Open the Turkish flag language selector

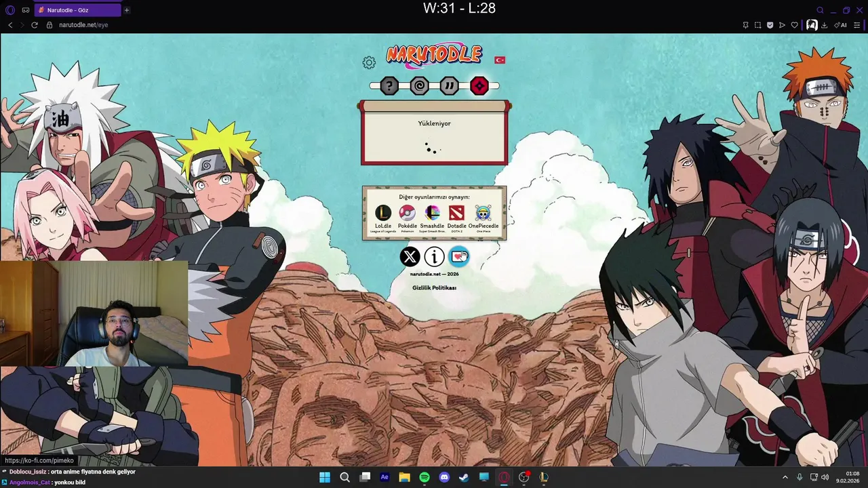[x=500, y=60]
